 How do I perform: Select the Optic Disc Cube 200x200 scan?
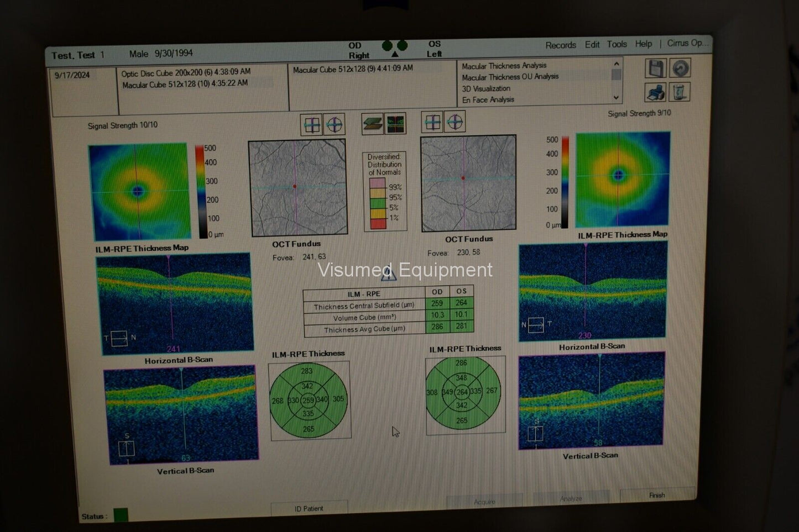pyautogui.click(x=186, y=72)
